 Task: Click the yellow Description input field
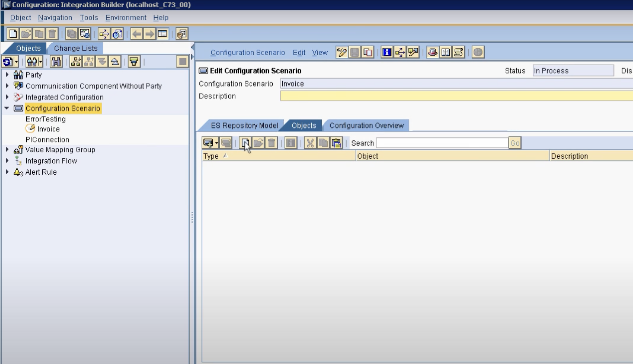[455, 96]
